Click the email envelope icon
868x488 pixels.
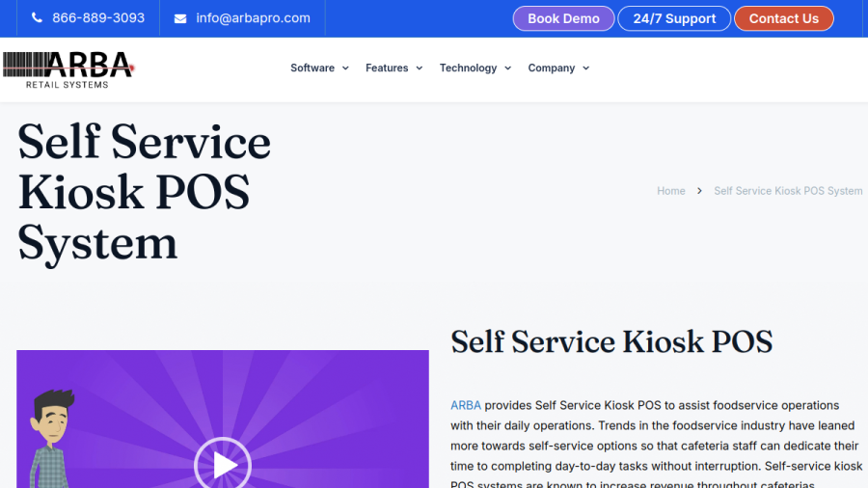coord(180,18)
